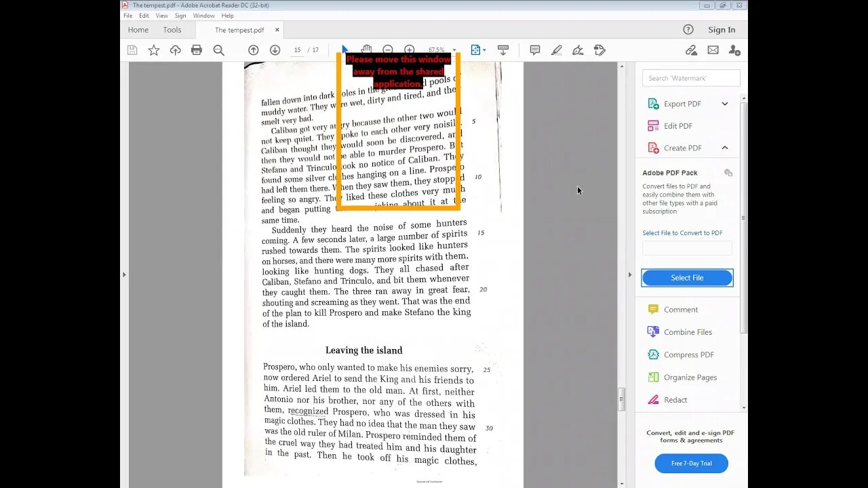Open the Organize Pages tool
Image resolution: width=868 pixels, height=488 pixels.
click(690, 378)
